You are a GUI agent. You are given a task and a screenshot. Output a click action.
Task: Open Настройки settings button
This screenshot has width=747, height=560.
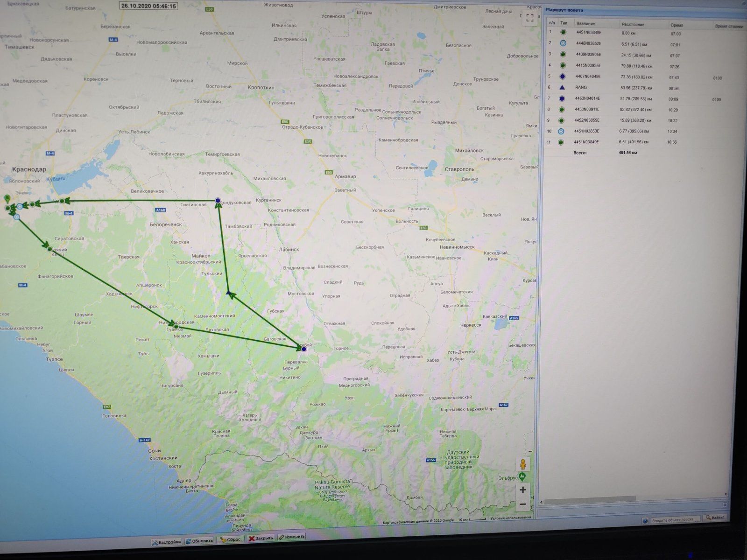tap(166, 542)
